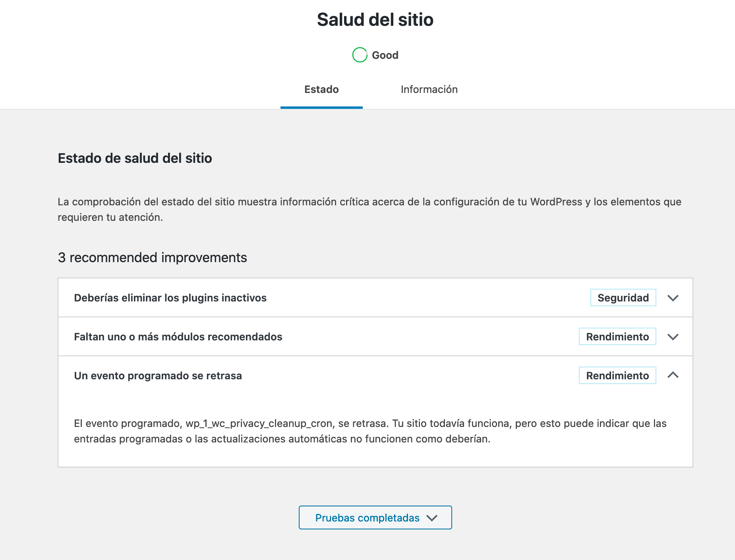Click the 'Good' status label
Viewport: 735px width, 560px height.
[385, 55]
